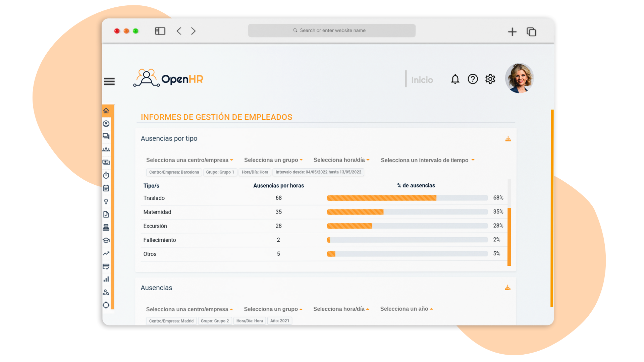Click the Inicio menu item
The height and width of the screenshot is (362, 644).
coord(422,79)
